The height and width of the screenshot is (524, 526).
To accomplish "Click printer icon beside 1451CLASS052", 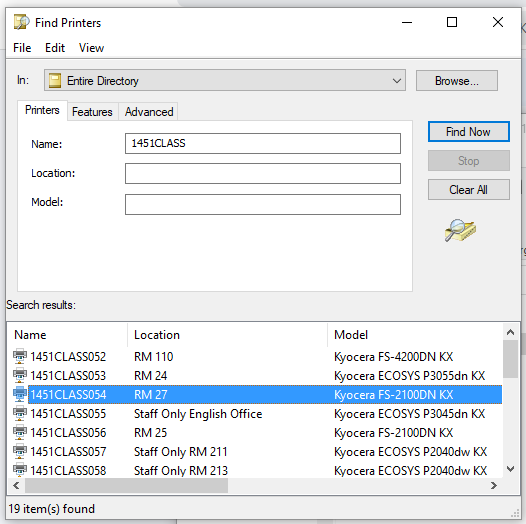I will [x=20, y=356].
